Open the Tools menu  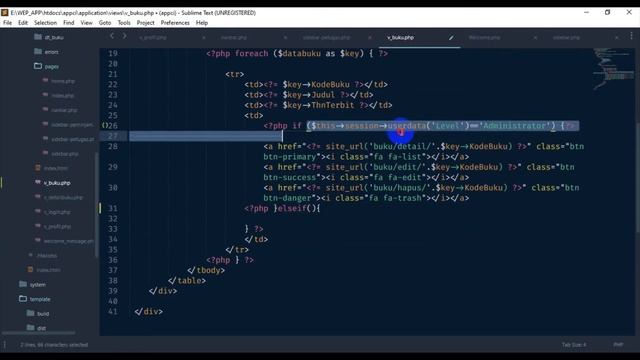pyautogui.click(x=124, y=23)
